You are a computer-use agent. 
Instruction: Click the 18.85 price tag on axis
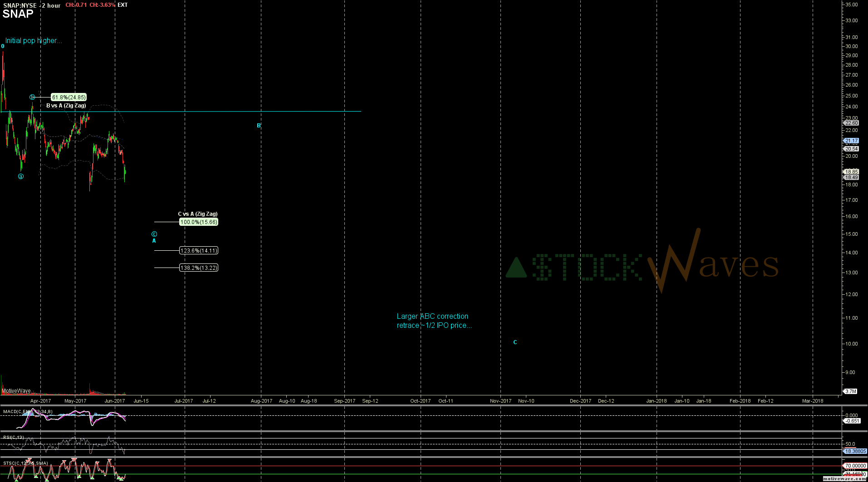coord(851,172)
